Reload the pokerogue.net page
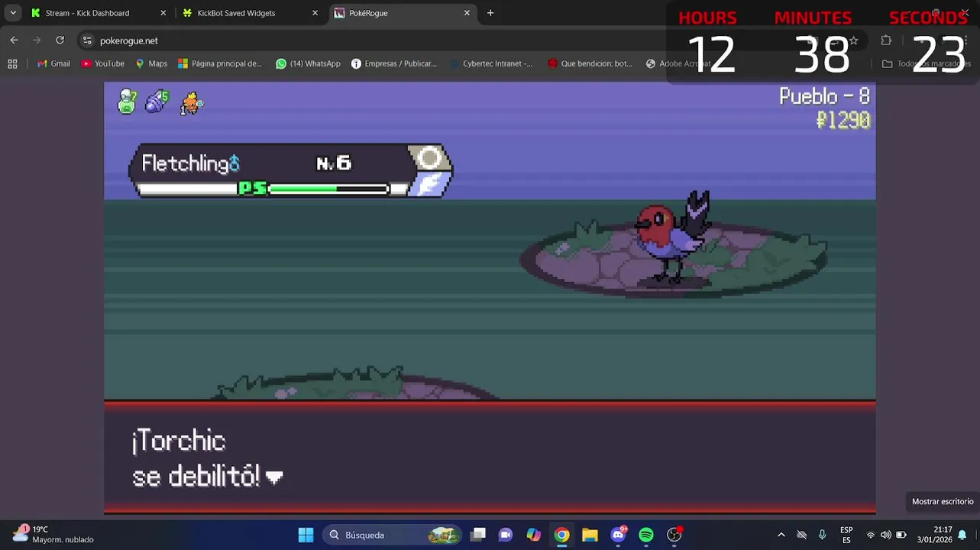The width and height of the screenshot is (980, 550). pyautogui.click(x=60, y=40)
